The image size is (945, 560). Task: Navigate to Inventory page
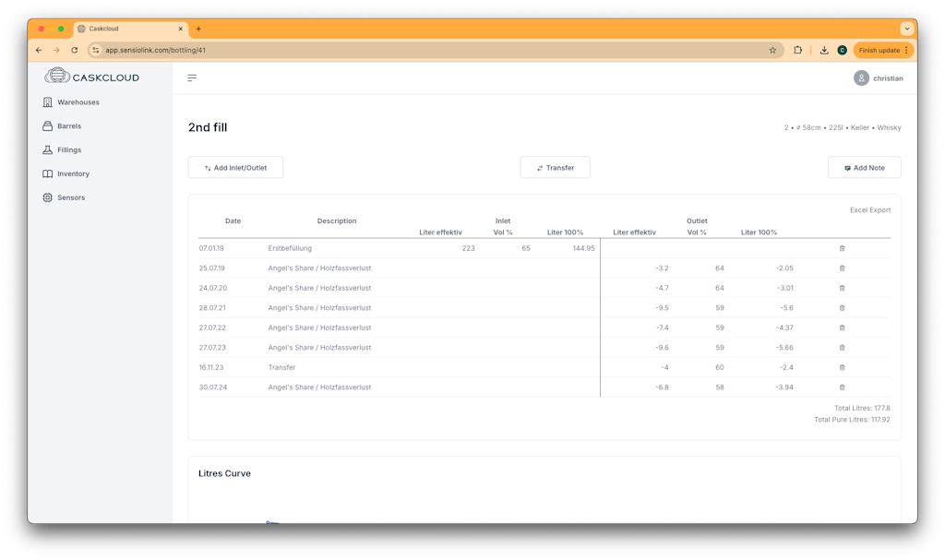[x=73, y=173]
